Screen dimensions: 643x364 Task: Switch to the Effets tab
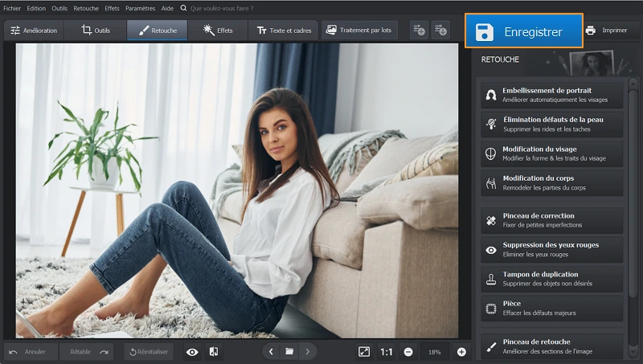click(219, 31)
